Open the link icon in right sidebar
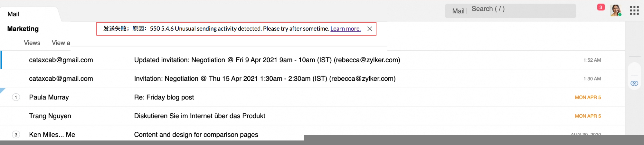Viewport: 644px width, 145px height. [634, 83]
